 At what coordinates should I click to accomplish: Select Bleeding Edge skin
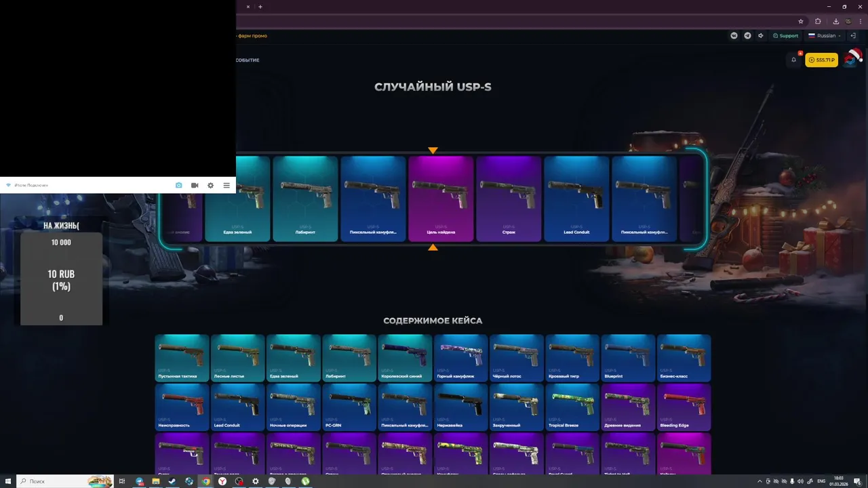[x=684, y=407]
